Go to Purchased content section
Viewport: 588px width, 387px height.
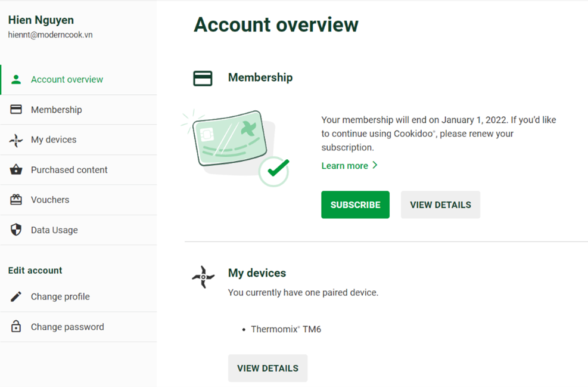tap(69, 170)
